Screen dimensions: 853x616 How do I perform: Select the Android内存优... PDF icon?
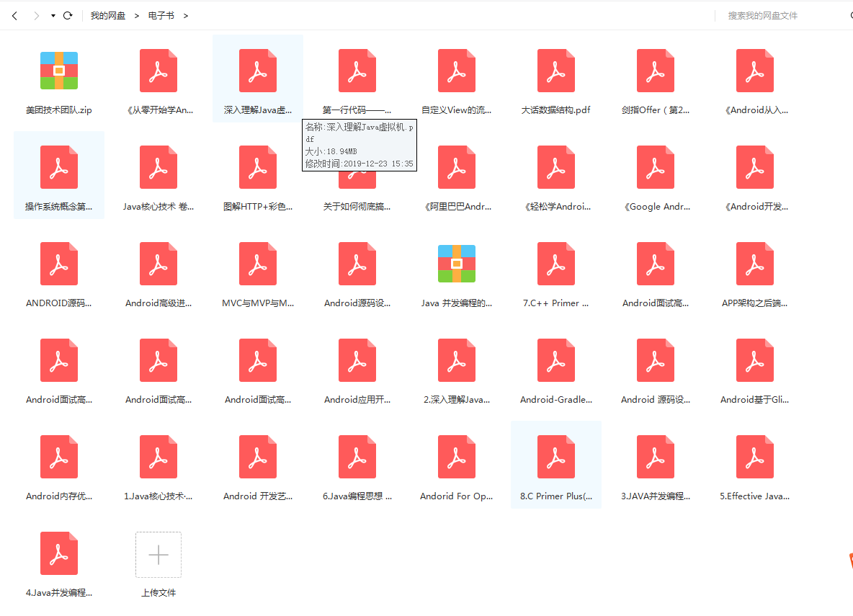coord(59,457)
